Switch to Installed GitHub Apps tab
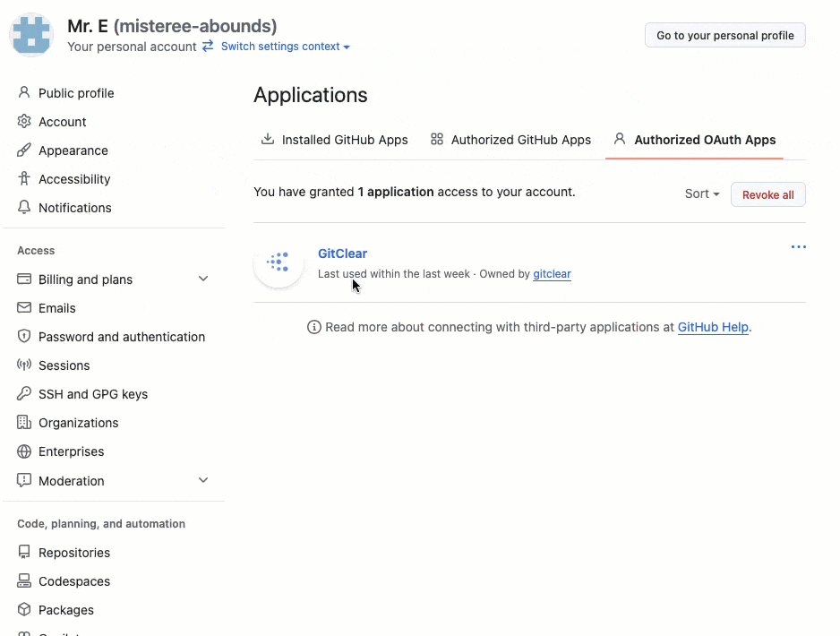 click(x=334, y=140)
